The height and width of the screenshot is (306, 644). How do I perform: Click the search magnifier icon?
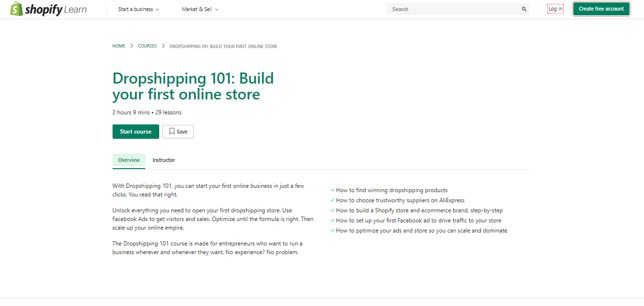point(524,9)
